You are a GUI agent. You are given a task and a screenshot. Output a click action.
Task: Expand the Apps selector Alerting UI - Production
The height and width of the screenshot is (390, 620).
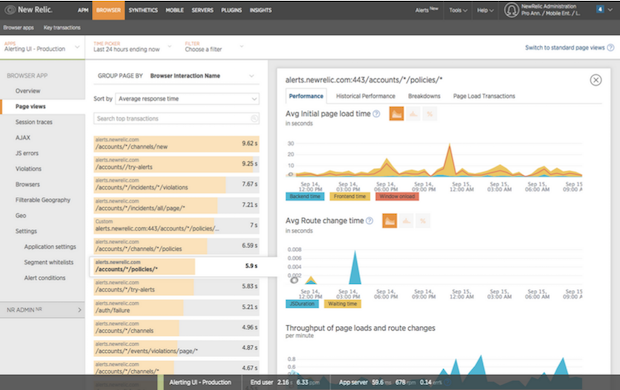42,47
